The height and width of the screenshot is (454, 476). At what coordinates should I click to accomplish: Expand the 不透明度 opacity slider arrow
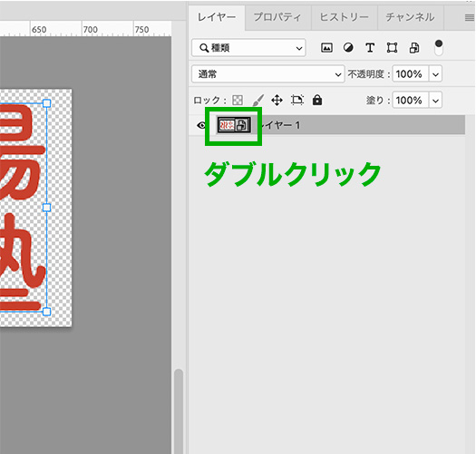tap(435, 74)
